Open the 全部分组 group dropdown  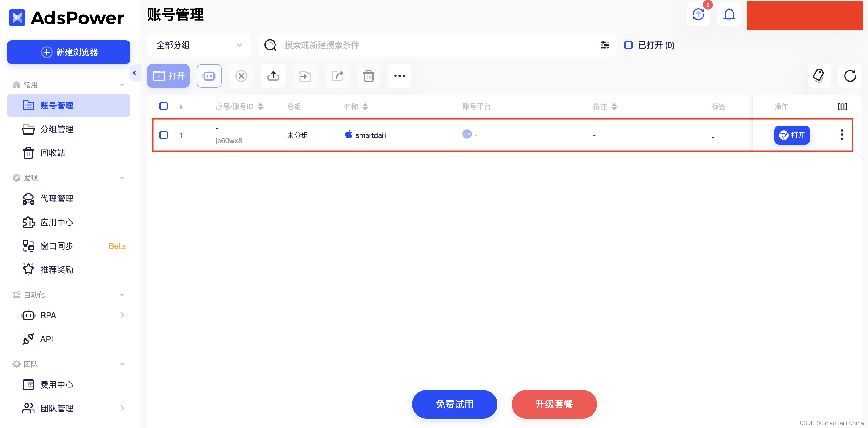coord(199,45)
